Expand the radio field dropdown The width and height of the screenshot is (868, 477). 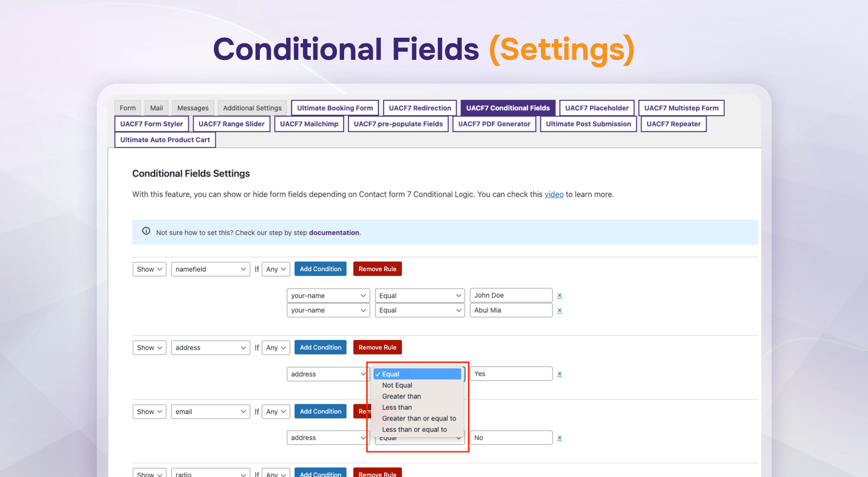coord(210,474)
